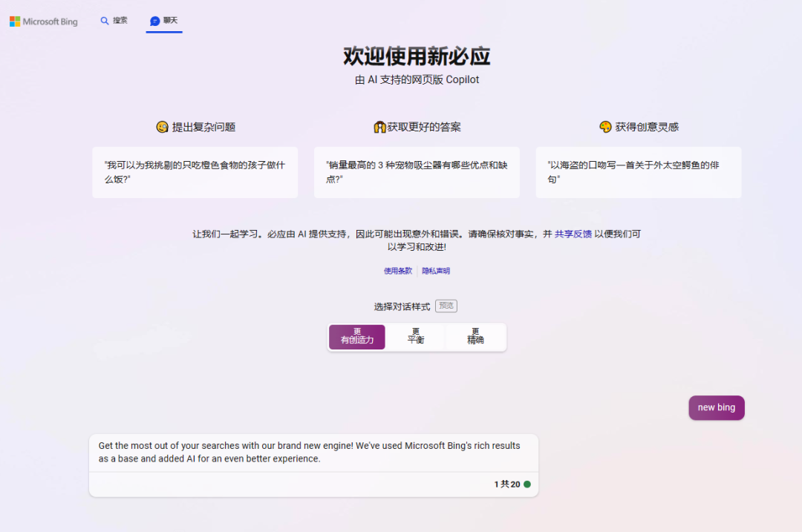Screen dimensions: 802x532
Task: Click the 获取更好的答案 emoji icon
Action: 379,127
